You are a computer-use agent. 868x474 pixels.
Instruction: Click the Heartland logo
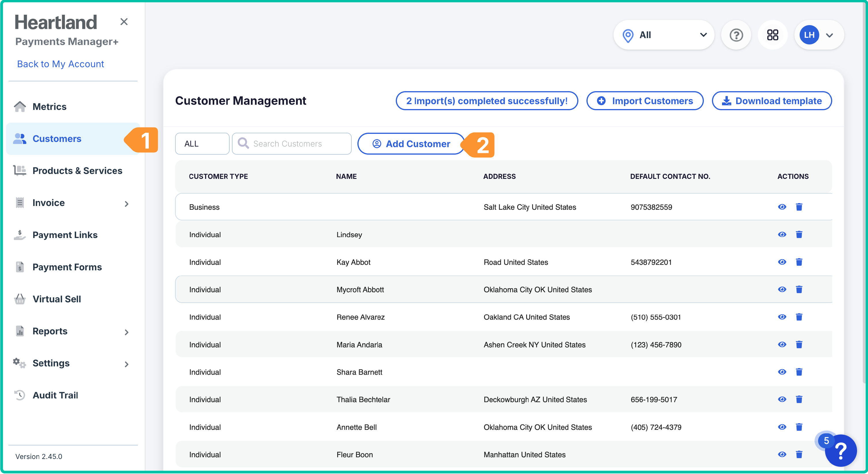pos(56,22)
